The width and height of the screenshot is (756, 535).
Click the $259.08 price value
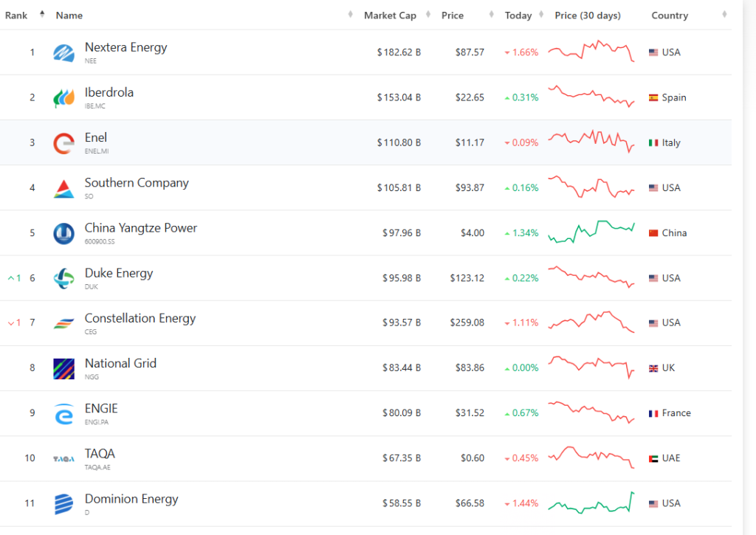click(467, 322)
